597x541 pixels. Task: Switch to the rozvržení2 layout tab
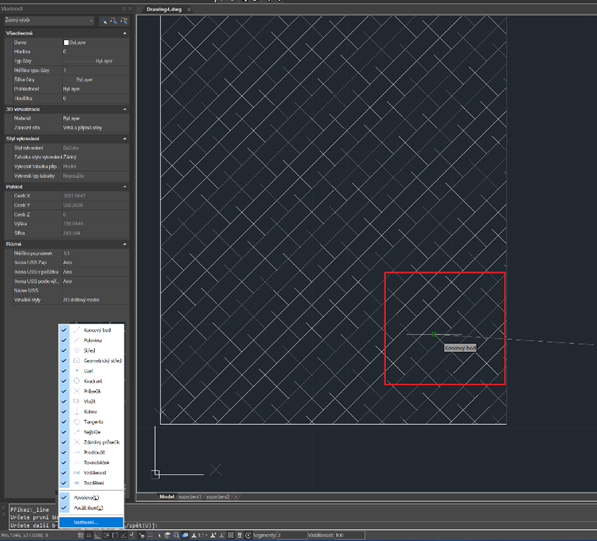[218, 497]
